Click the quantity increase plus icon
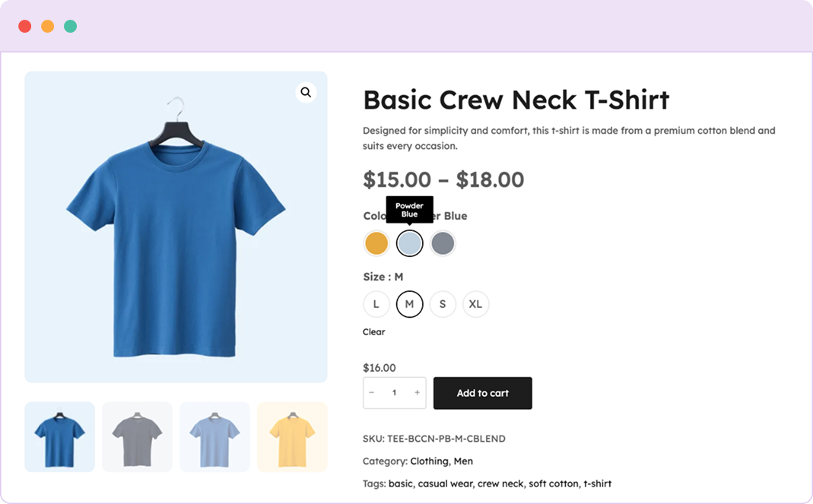Screen dimensions: 813x504 417,392
